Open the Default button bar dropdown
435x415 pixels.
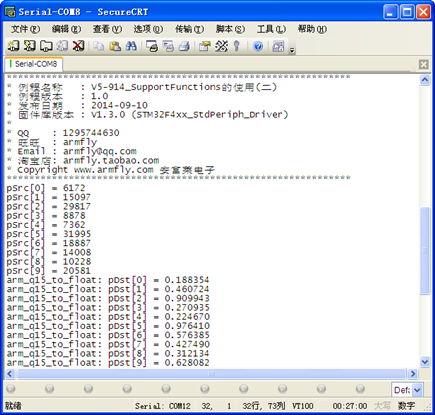coord(417,389)
